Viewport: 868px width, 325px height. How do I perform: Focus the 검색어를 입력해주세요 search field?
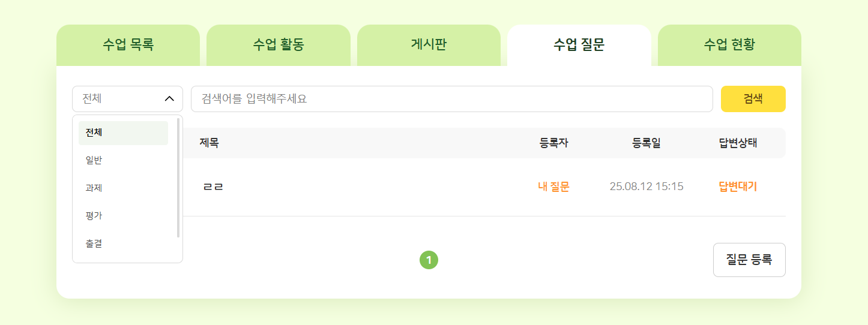[x=451, y=99]
